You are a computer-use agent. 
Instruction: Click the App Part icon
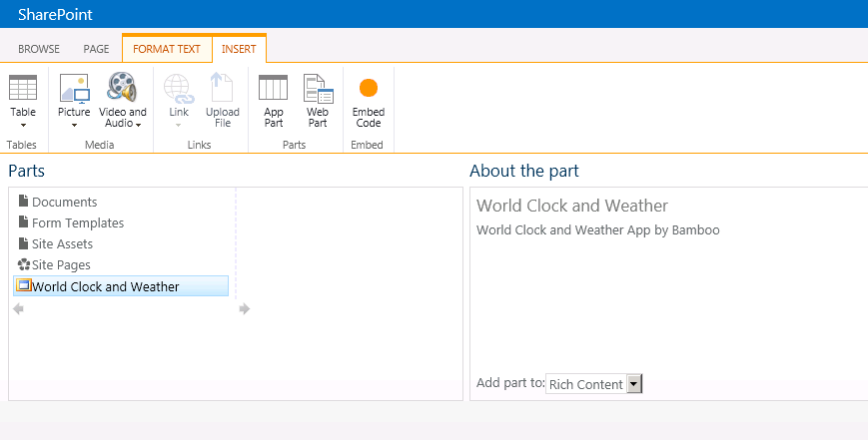pos(274,88)
